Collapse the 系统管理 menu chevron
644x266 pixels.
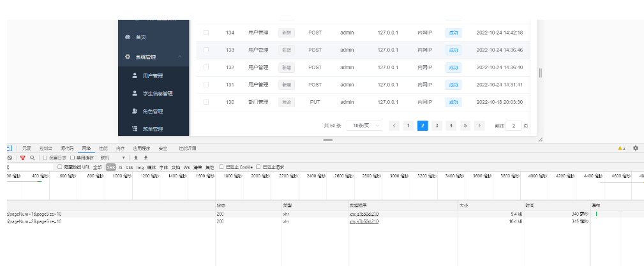tap(180, 57)
